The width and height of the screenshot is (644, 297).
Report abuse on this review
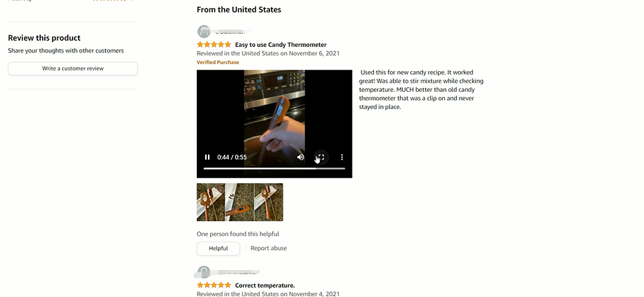[269, 248]
